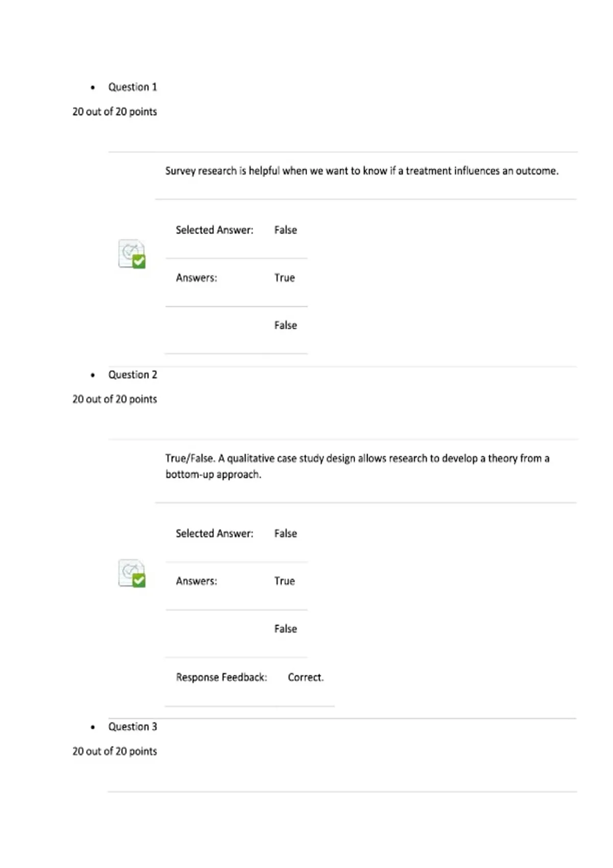Click the True answer option in Question 1

pos(285,278)
